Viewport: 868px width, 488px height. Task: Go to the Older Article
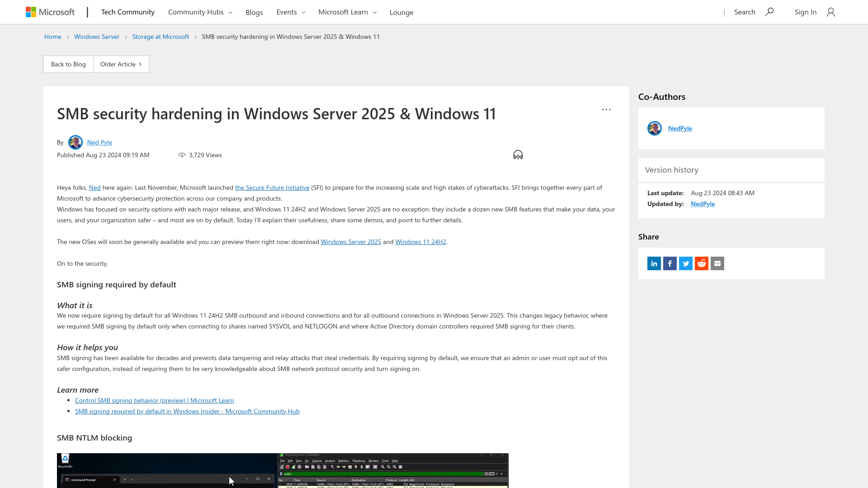click(x=121, y=64)
